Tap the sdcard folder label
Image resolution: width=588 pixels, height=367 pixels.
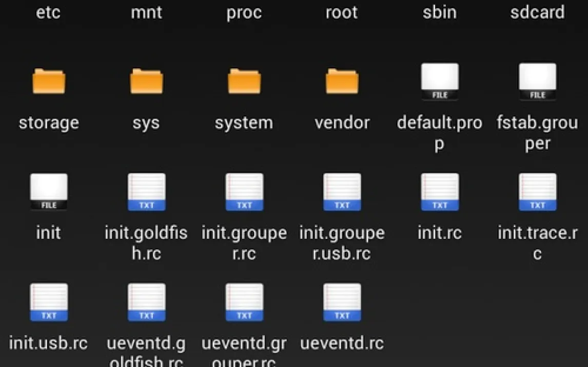(x=537, y=12)
